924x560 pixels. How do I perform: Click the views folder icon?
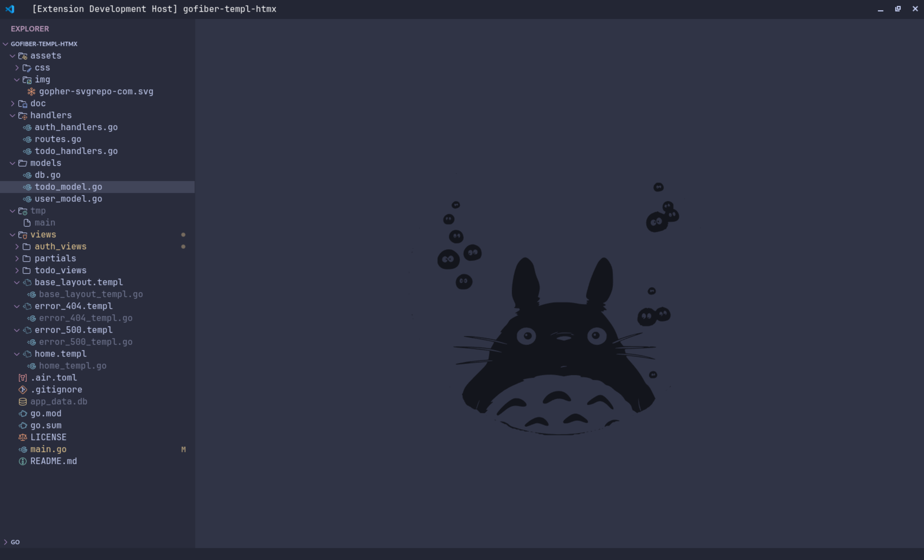coord(23,235)
